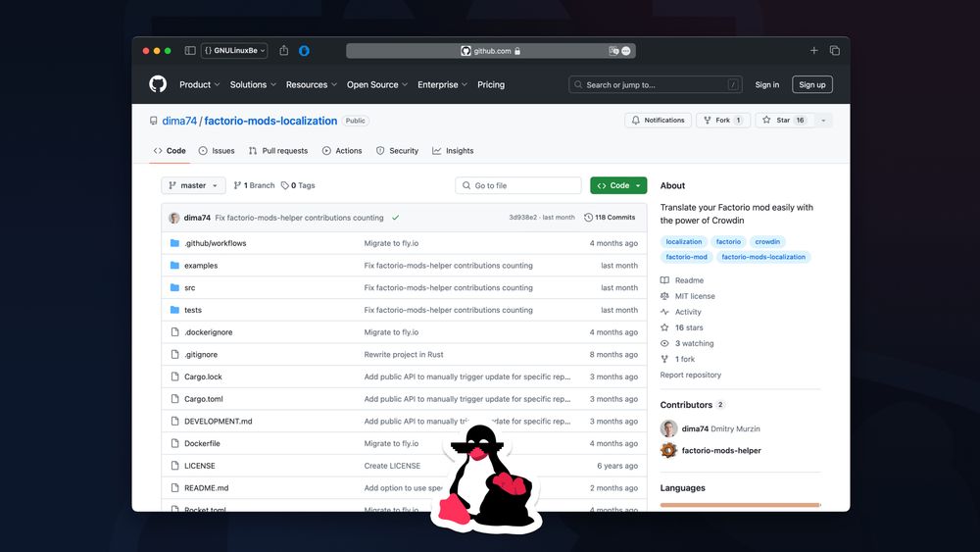The image size is (980, 552).
Task: Click Report repository link
Action: (691, 375)
